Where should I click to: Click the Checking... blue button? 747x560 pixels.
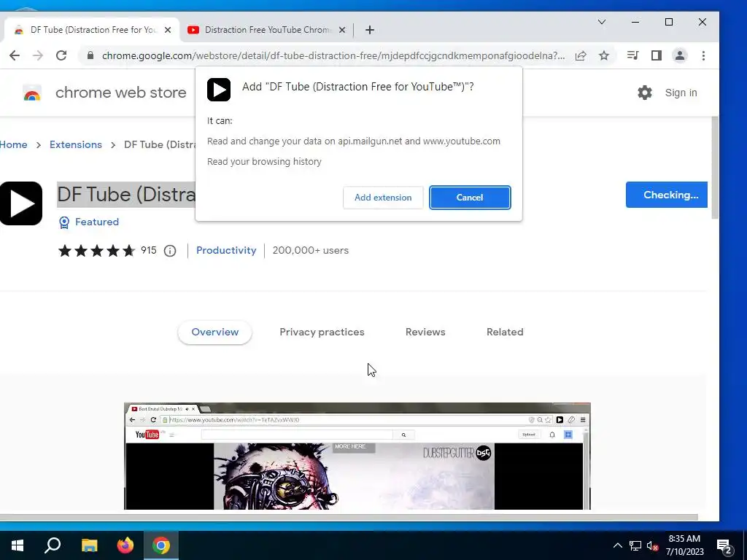[x=667, y=195]
